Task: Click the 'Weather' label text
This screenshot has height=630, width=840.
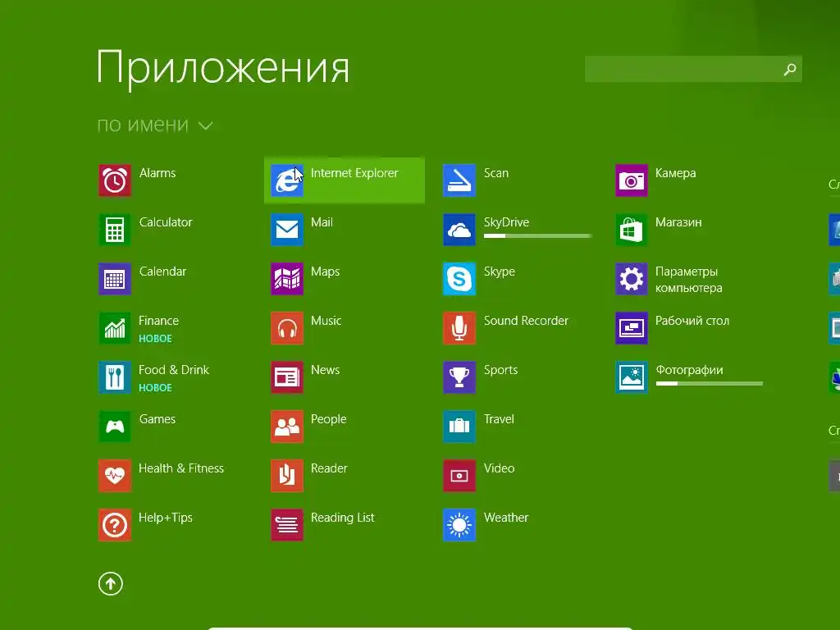Action: point(506,518)
